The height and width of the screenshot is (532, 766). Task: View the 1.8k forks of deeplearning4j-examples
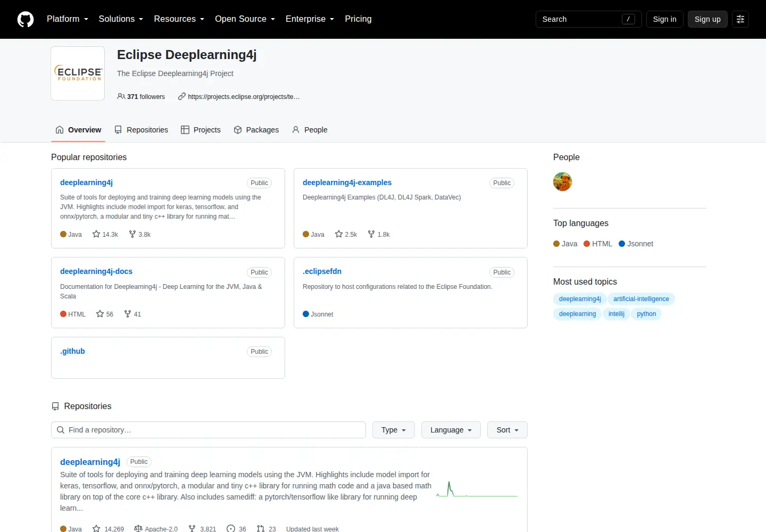[379, 234]
